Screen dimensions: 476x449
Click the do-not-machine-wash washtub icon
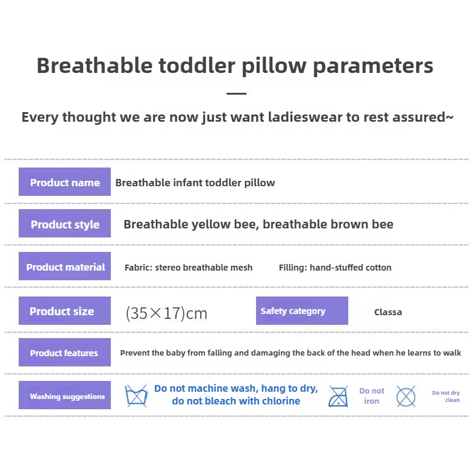tap(136, 396)
